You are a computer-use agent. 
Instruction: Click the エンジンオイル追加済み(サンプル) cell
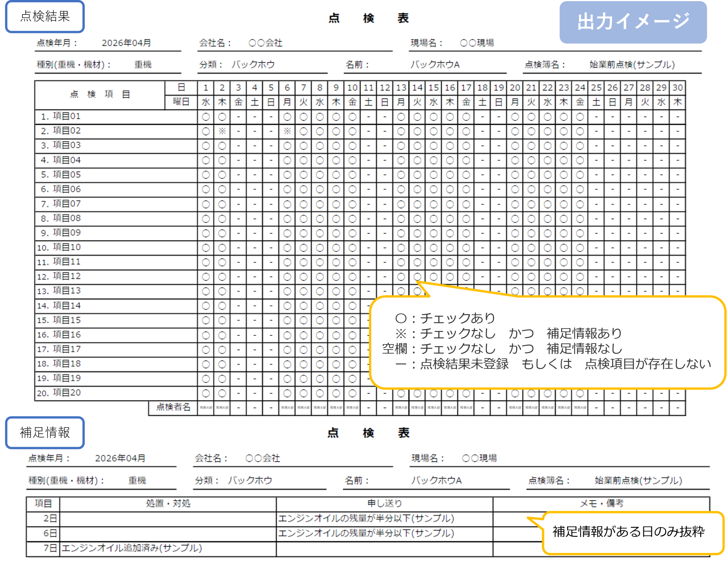[x=132, y=548]
